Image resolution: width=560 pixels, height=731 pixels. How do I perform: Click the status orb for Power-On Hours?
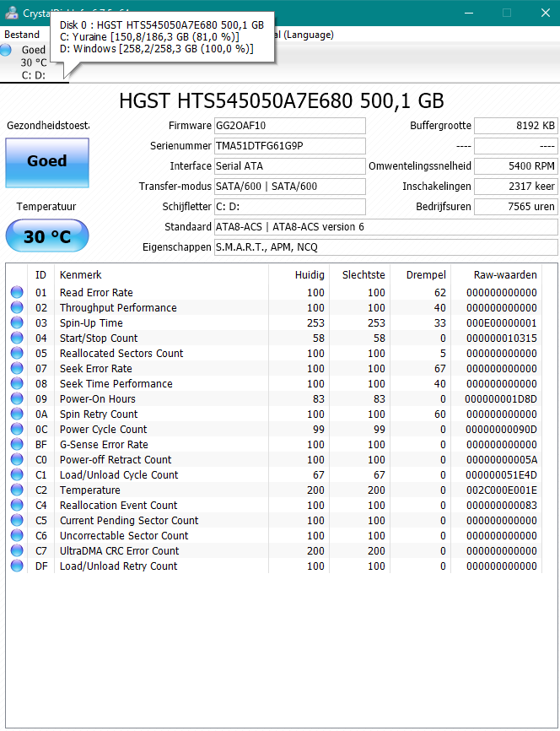pos(17,398)
